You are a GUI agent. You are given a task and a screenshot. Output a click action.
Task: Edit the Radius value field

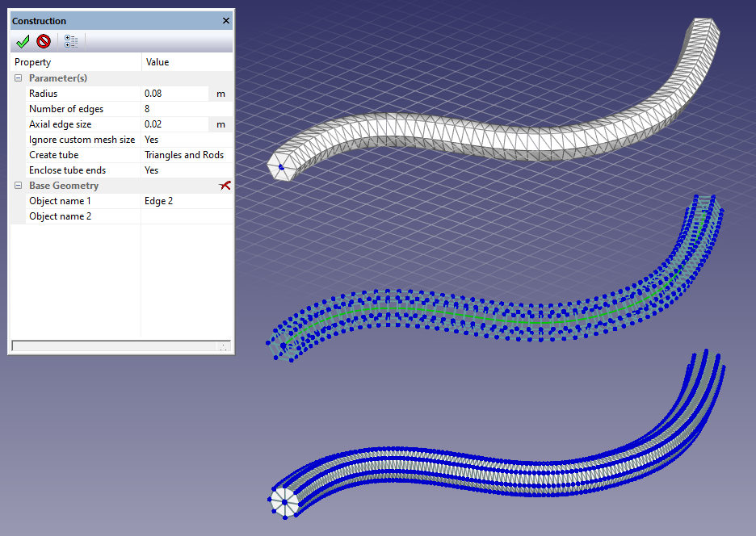(174, 94)
